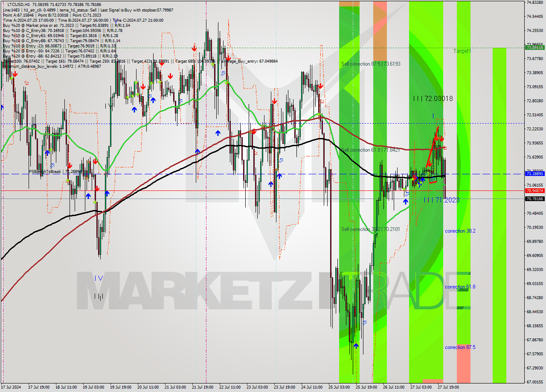Click the Buy %20 @ Entry -88 line
This screenshot has height=392, width=546.
(60, 56)
